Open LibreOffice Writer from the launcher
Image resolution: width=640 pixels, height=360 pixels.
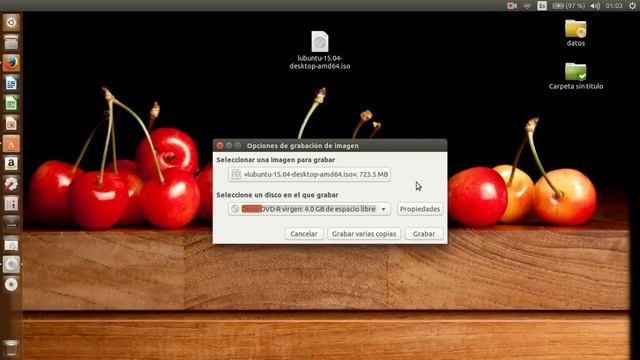click(x=11, y=83)
